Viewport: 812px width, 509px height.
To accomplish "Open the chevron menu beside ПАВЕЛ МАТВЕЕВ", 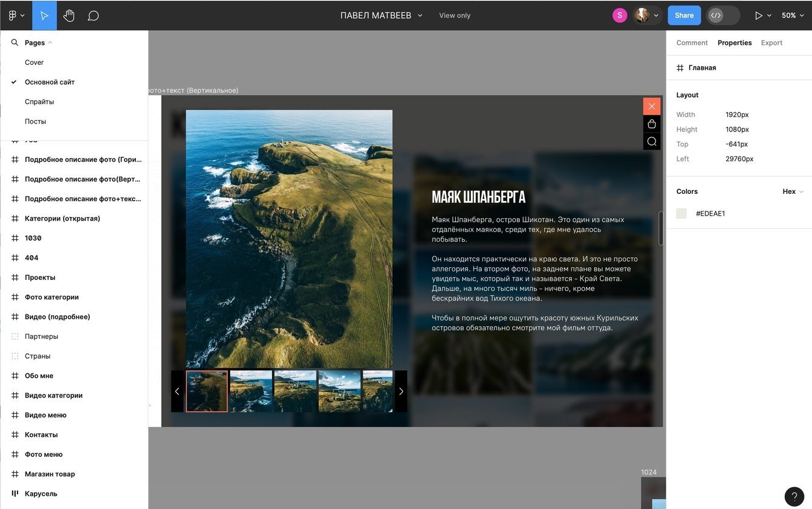I will point(420,15).
